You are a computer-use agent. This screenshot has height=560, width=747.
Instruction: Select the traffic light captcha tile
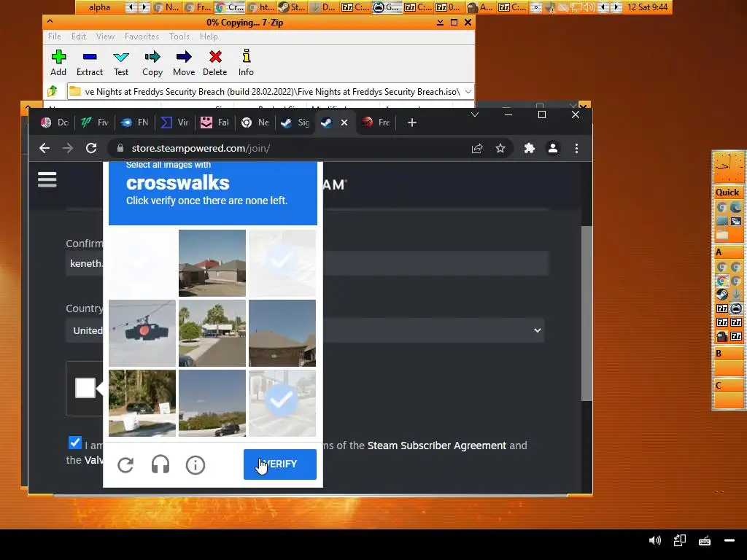click(x=142, y=332)
